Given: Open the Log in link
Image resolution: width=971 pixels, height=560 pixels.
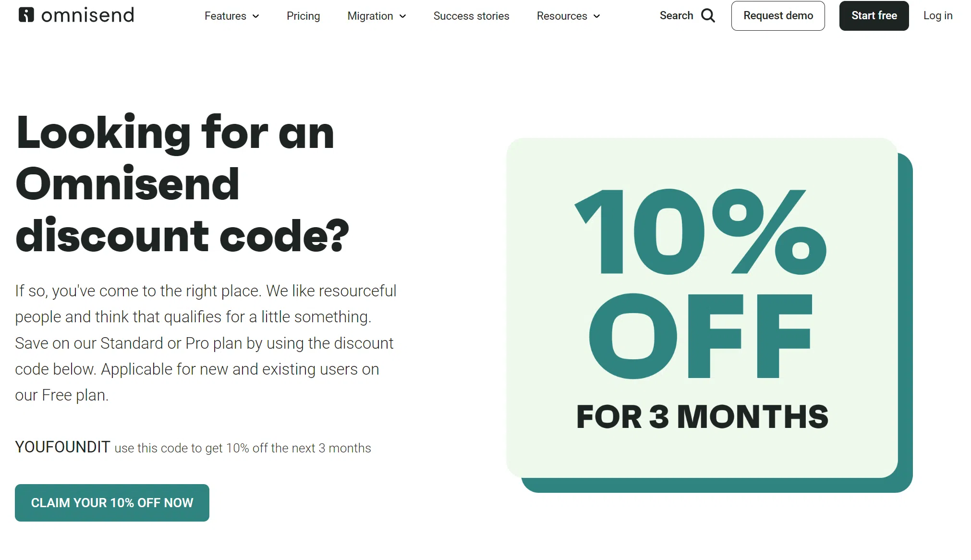Looking at the screenshot, I should [x=938, y=16].
